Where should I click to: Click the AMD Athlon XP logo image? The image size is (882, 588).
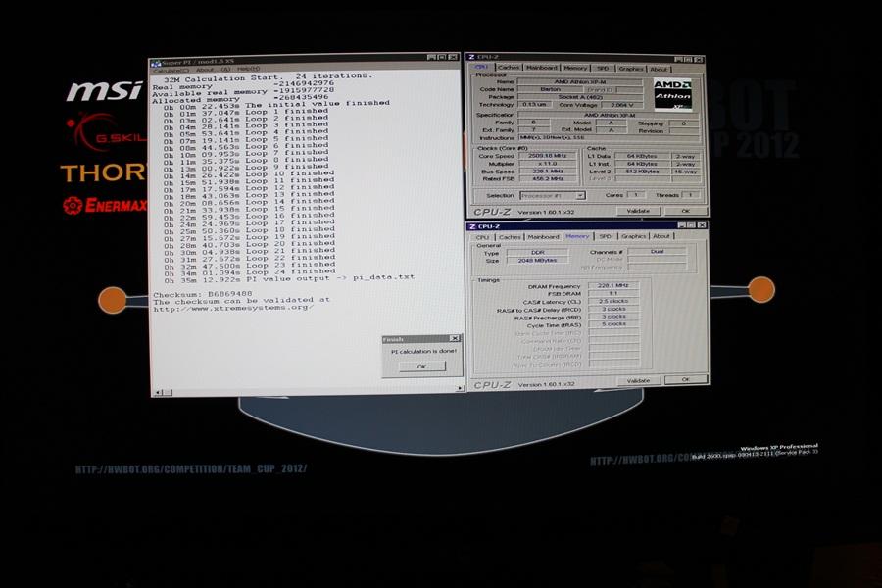[671, 94]
